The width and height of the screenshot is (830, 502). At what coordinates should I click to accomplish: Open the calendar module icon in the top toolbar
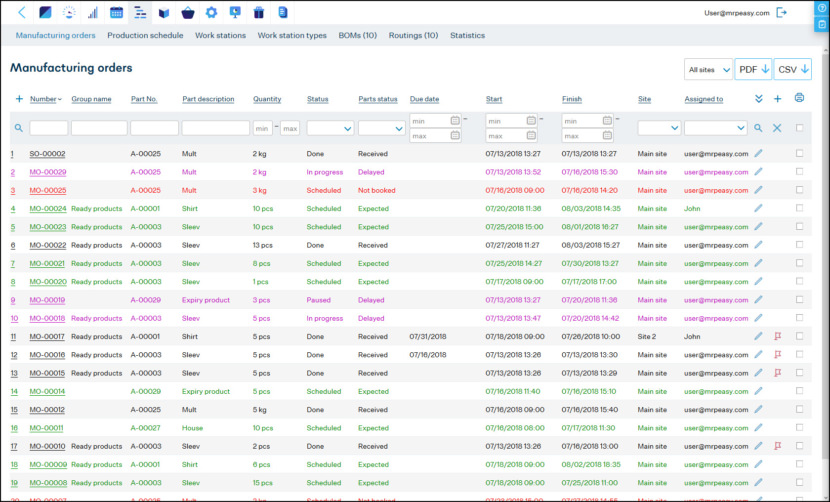[116, 13]
